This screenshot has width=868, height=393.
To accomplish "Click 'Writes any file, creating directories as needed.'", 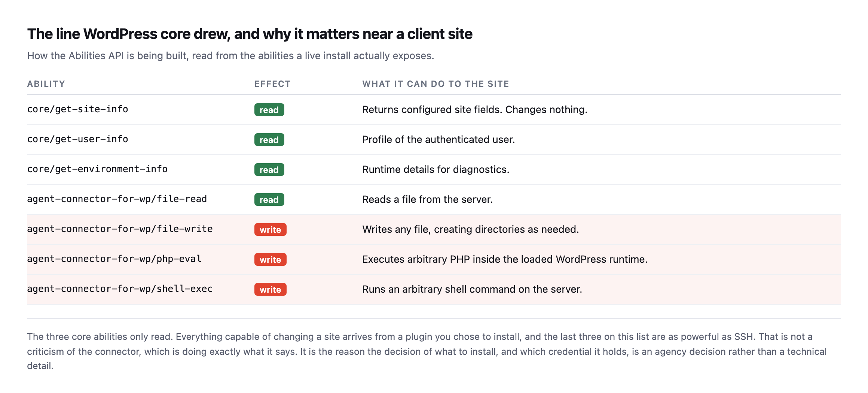I will click(471, 229).
